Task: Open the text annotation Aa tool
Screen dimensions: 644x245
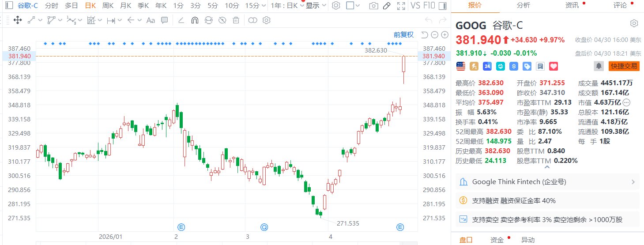Action: point(151,20)
